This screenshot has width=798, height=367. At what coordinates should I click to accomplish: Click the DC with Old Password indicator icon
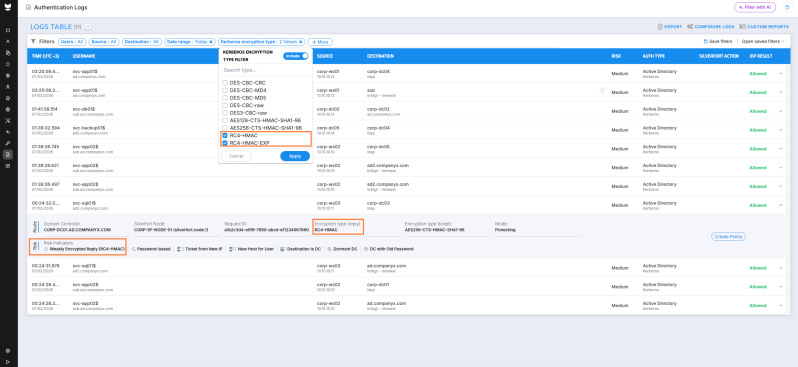click(365, 249)
